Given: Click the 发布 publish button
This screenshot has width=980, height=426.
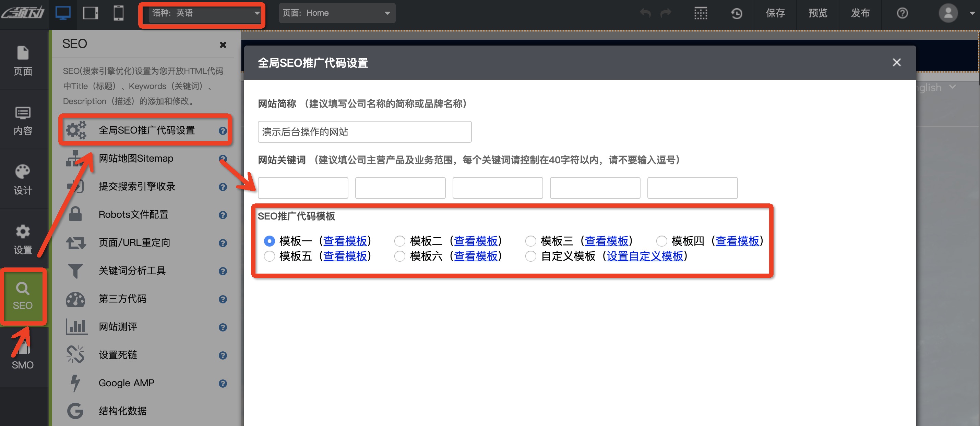Looking at the screenshot, I should (861, 13).
